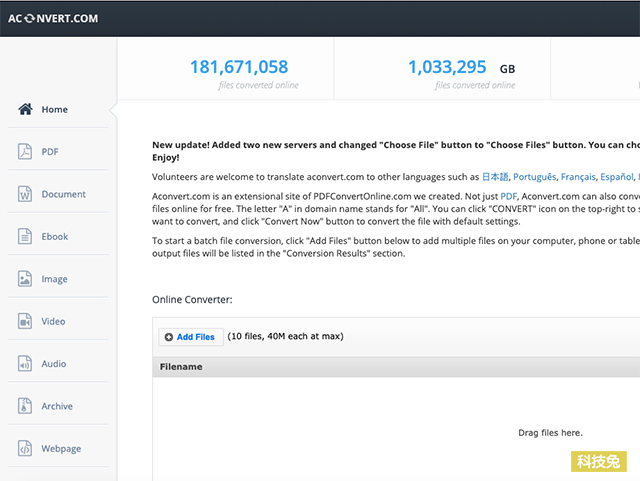
Task: Click the Webpage code file icon
Action: coord(25,449)
